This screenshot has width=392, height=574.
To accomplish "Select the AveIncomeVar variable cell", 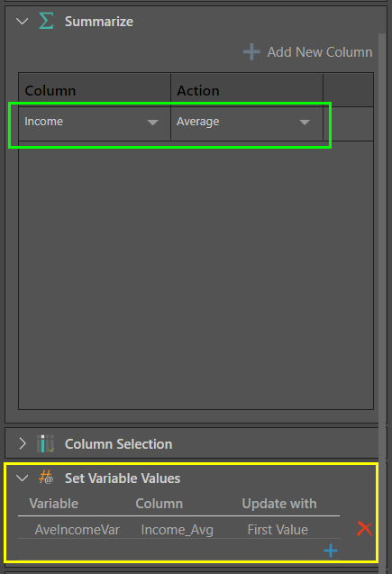I will coord(77,530).
